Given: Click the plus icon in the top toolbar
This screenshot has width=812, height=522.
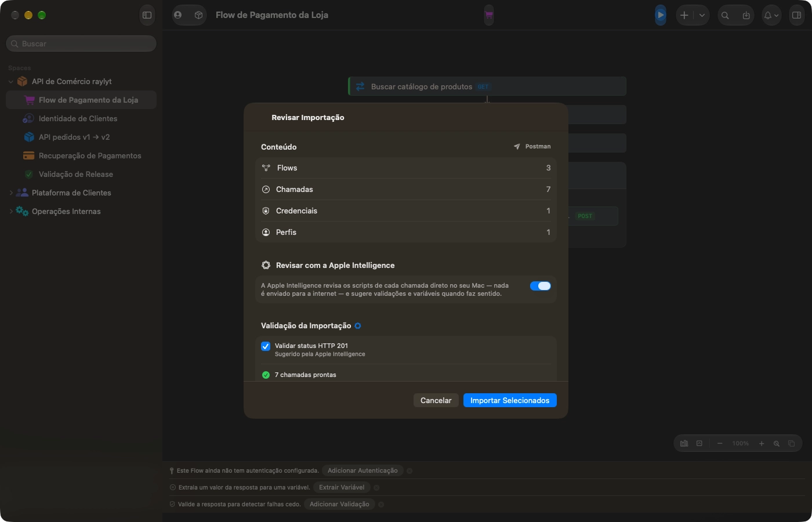Looking at the screenshot, I should point(684,15).
